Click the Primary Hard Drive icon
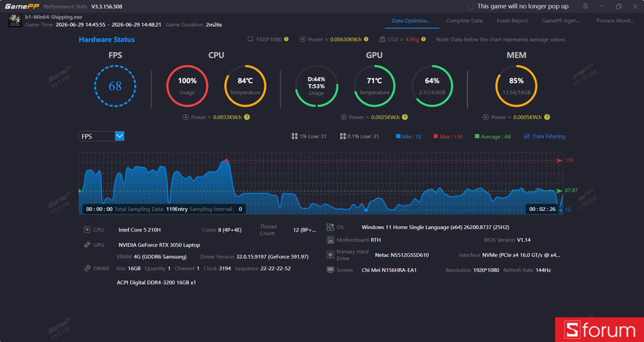 tap(330, 255)
